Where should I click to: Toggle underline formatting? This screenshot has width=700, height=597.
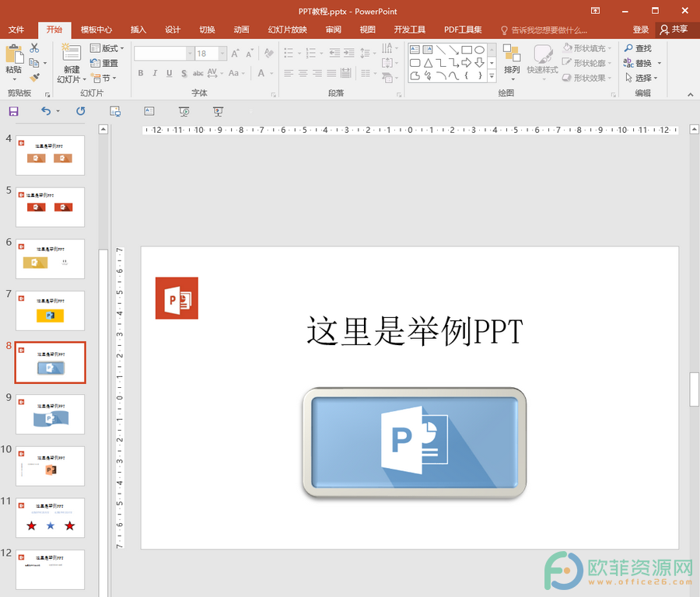click(x=170, y=73)
